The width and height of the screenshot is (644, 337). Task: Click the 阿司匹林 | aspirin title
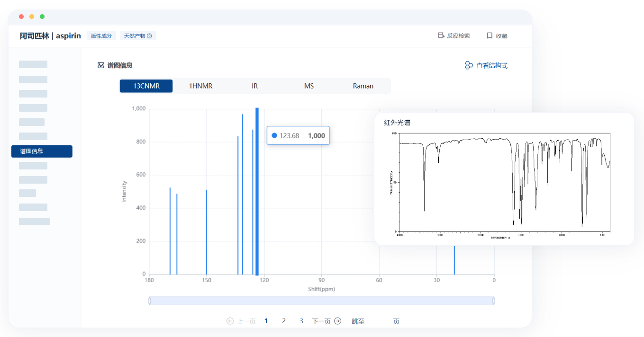click(50, 35)
